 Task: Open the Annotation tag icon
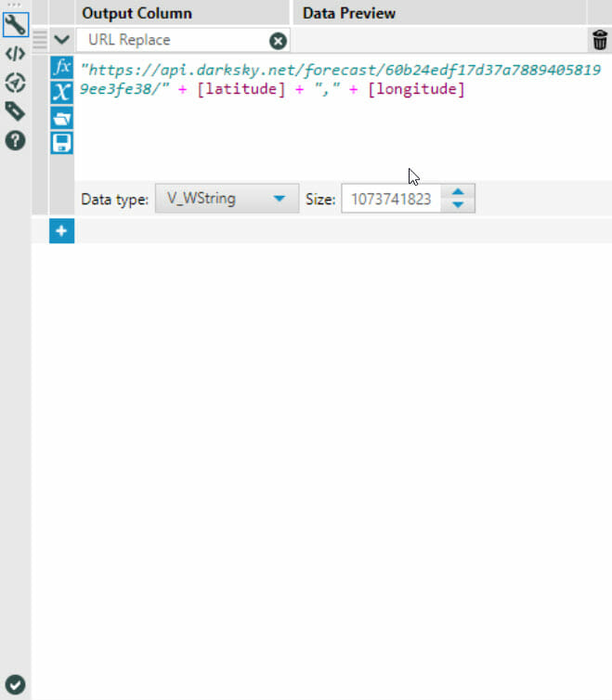[15, 111]
